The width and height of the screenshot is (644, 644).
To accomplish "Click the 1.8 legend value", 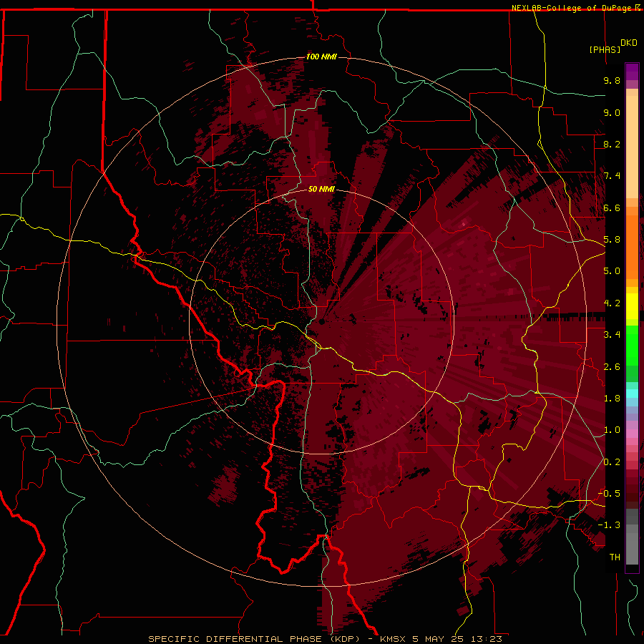I will tap(612, 399).
